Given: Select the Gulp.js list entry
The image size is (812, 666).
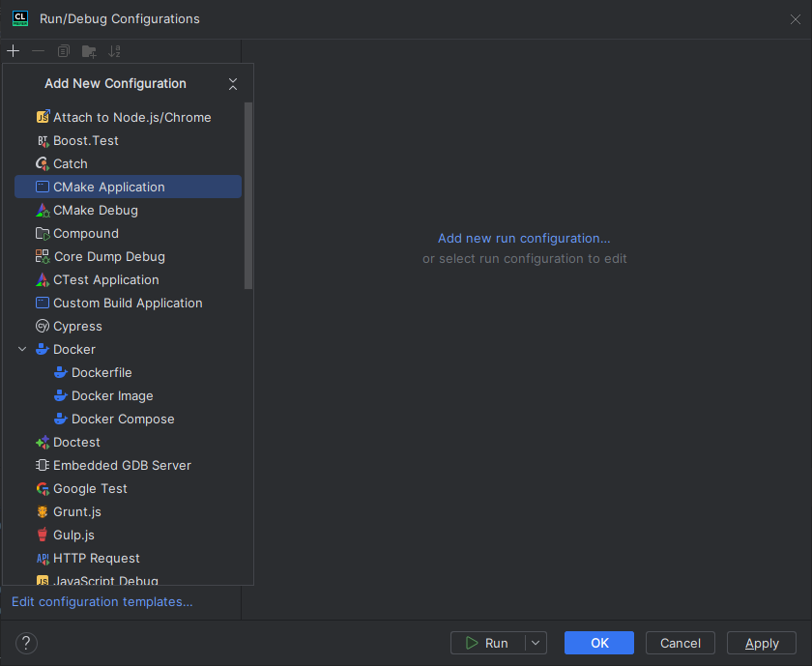Looking at the screenshot, I should coord(128,535).
